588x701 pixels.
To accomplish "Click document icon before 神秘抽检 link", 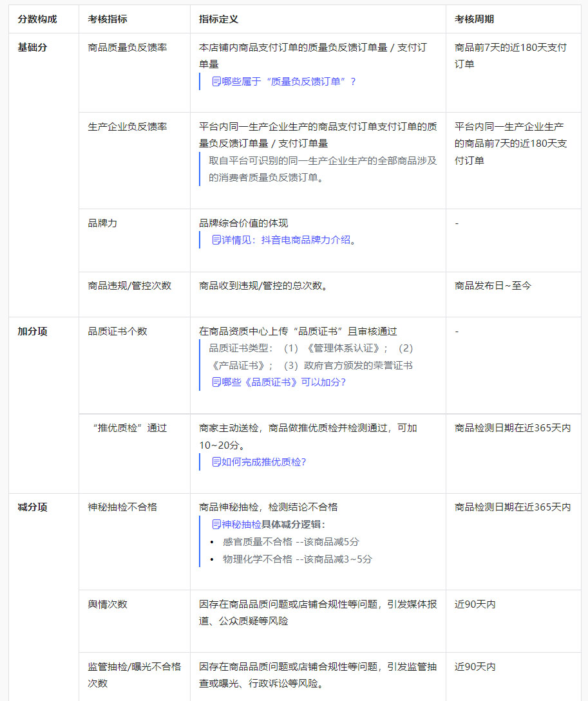I will [216, 525].
